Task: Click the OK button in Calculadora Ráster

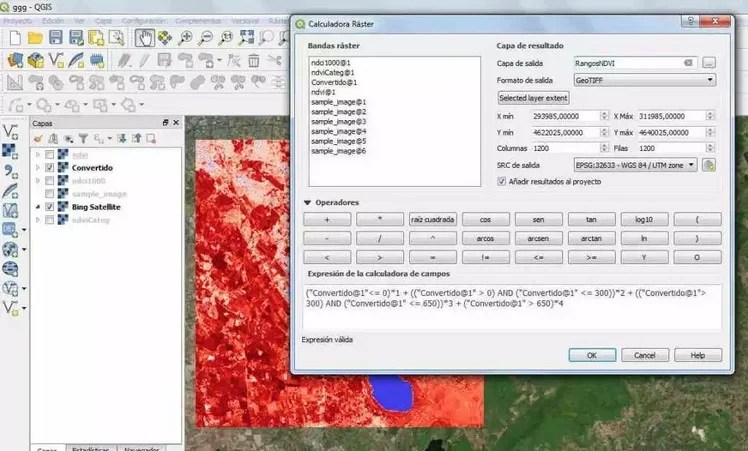Action: (x=592, y=355)
